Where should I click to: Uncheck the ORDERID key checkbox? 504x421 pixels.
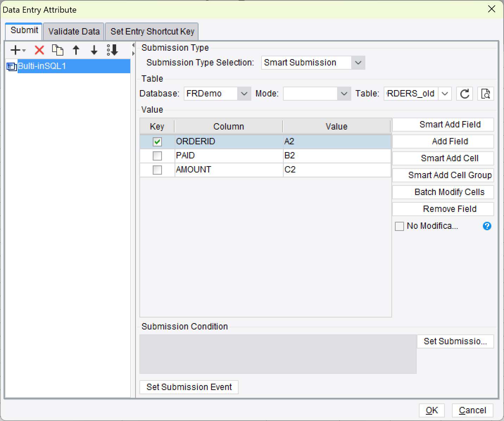click(x=157, y=142)
